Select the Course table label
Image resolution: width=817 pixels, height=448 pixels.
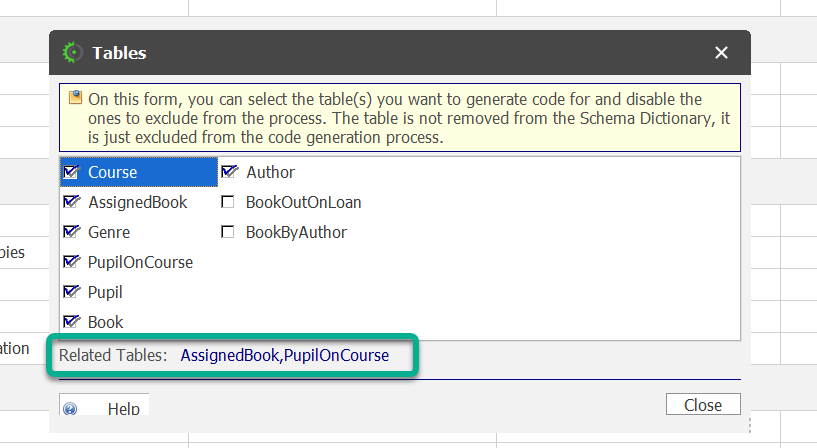coord(113,172)
